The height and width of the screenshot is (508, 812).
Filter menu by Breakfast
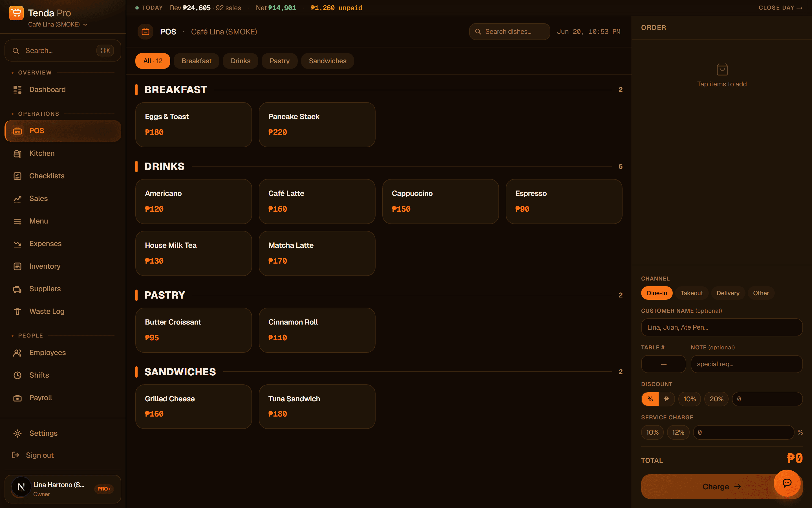pyautogui.click(x=196, y=61)
